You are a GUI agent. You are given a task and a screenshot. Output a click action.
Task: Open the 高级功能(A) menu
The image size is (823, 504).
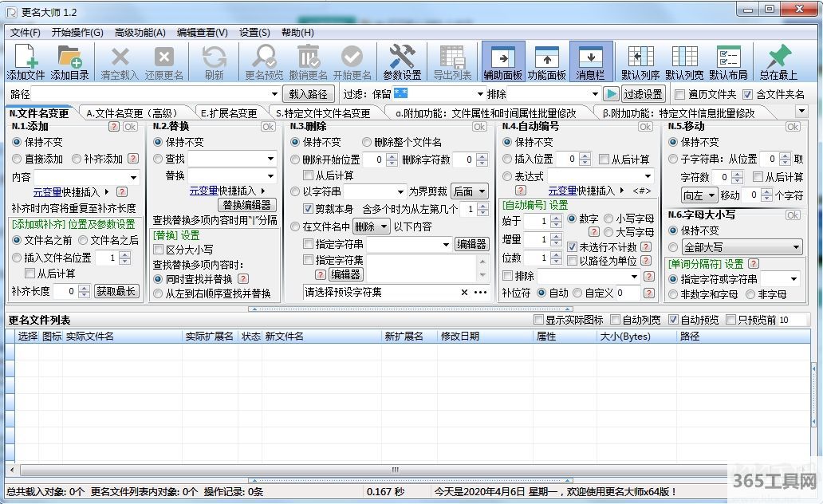coord(140,33)
